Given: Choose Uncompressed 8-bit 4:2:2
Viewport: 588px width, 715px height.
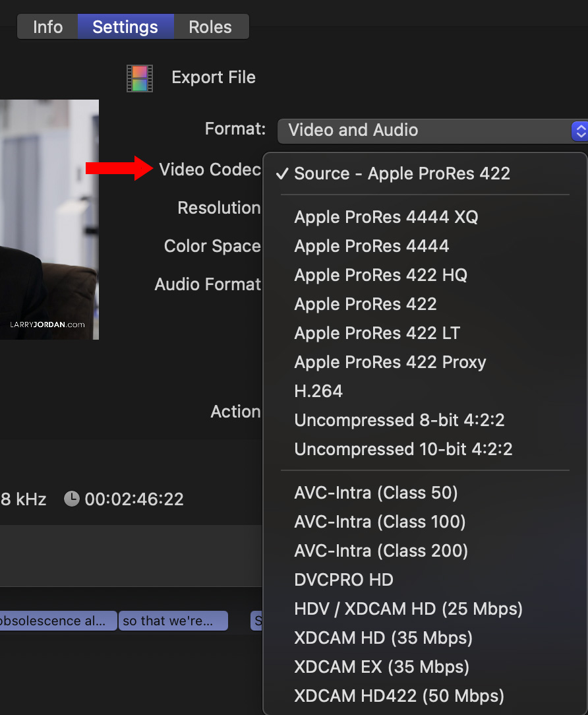Looking at the screenshot, I should point(399,420).
